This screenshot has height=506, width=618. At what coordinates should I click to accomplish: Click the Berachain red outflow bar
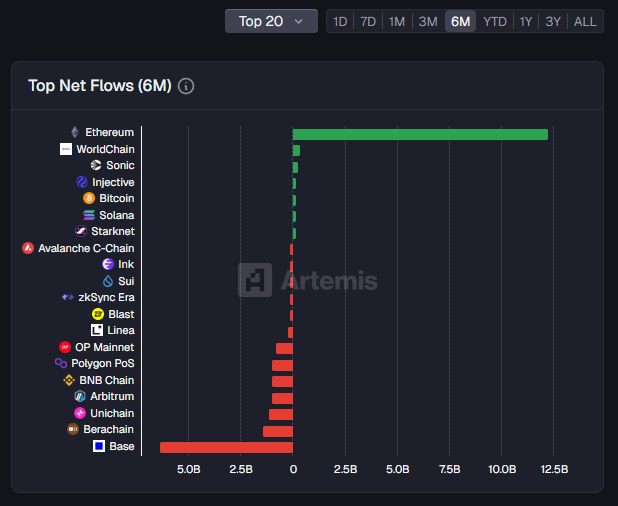(278, 432)
